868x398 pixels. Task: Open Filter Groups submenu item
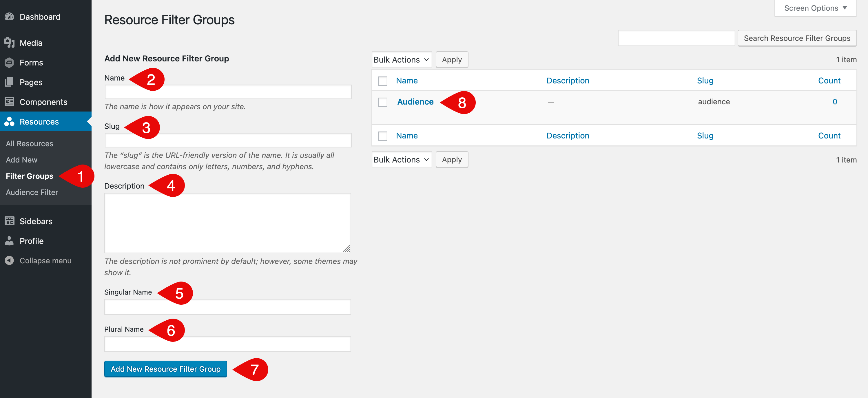[30, 176]
